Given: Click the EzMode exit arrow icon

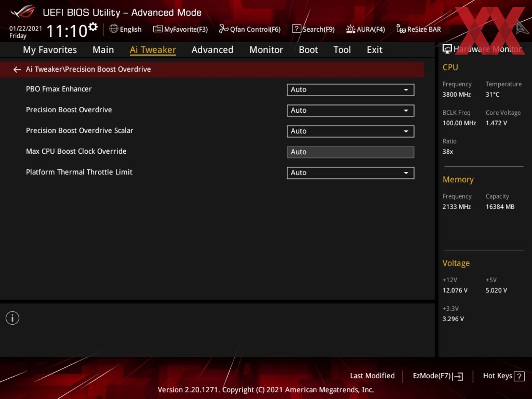Looking at the screenshot, I should [x=458, y=376].
